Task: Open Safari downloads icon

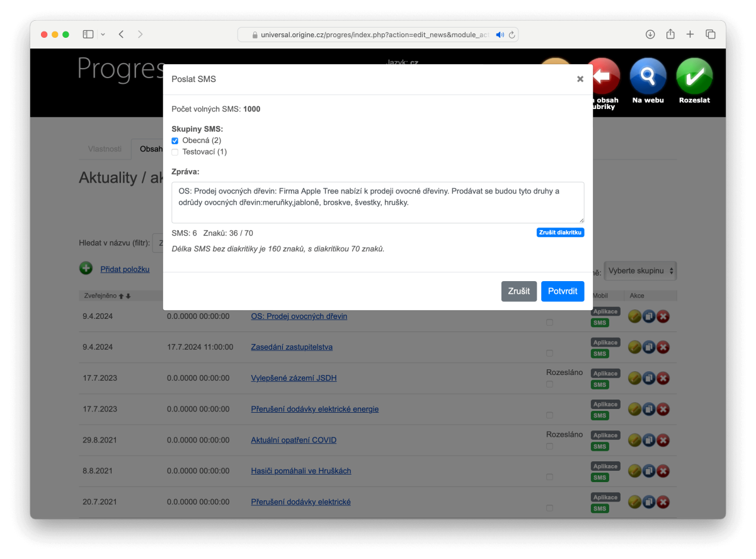Action: tap(650, 34)
